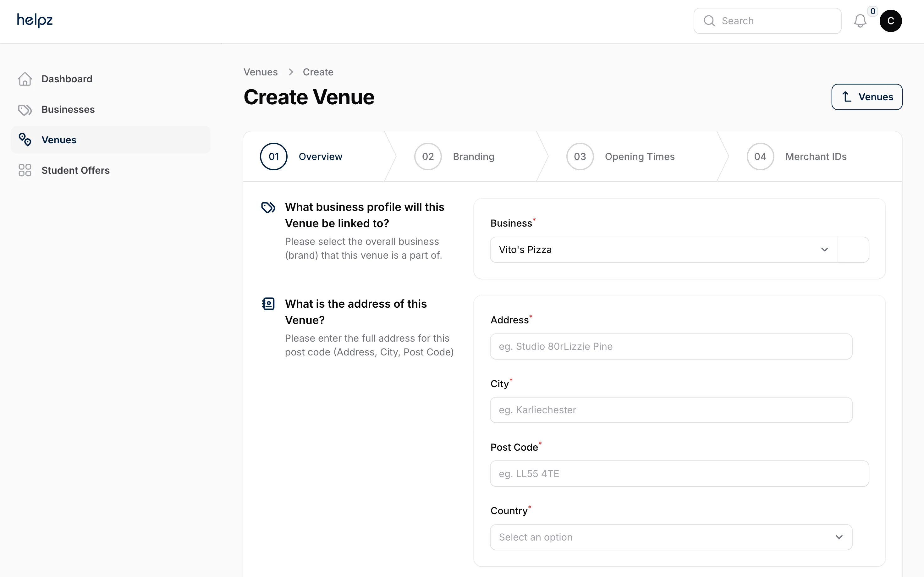The image size is (924, 577).
Task: Click the Country dropdown chevron arrow
Action: [x=839, y=537]
